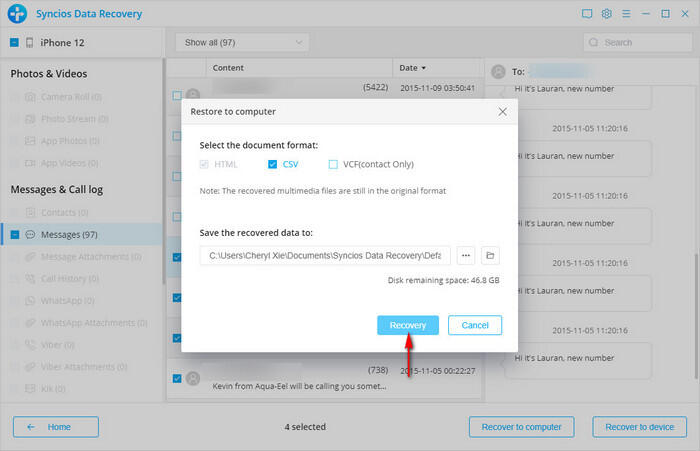The image size is (700, 451).
Task: Enable the VCF(contact Only) checkbox
Action: [334, 164]
